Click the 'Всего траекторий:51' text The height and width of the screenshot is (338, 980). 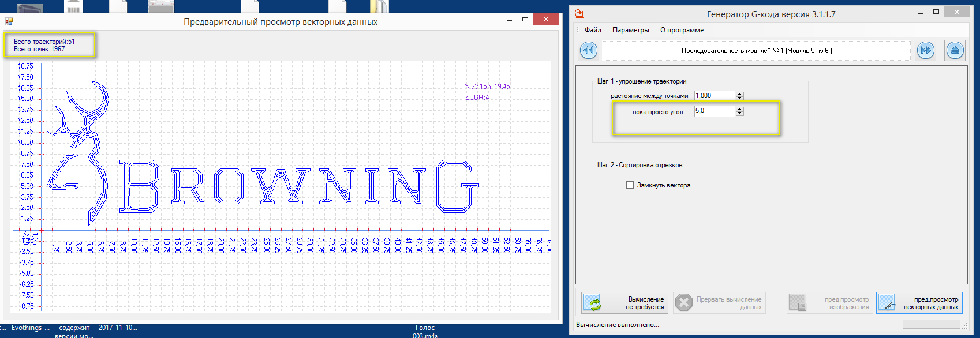click(x=44, y=42)
